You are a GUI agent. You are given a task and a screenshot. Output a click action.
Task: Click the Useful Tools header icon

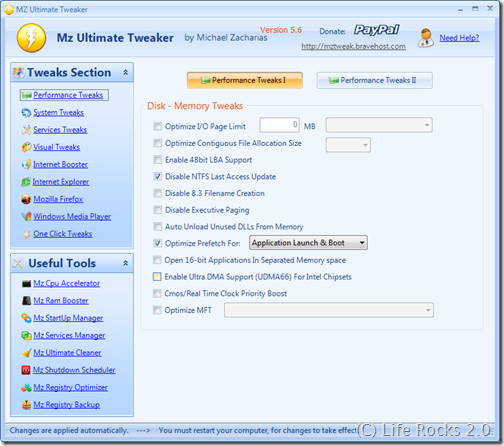tap(18, 263)
